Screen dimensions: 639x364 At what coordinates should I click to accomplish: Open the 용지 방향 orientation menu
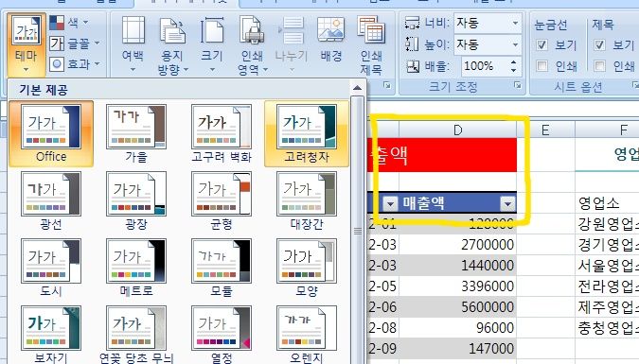click(172, 44)
